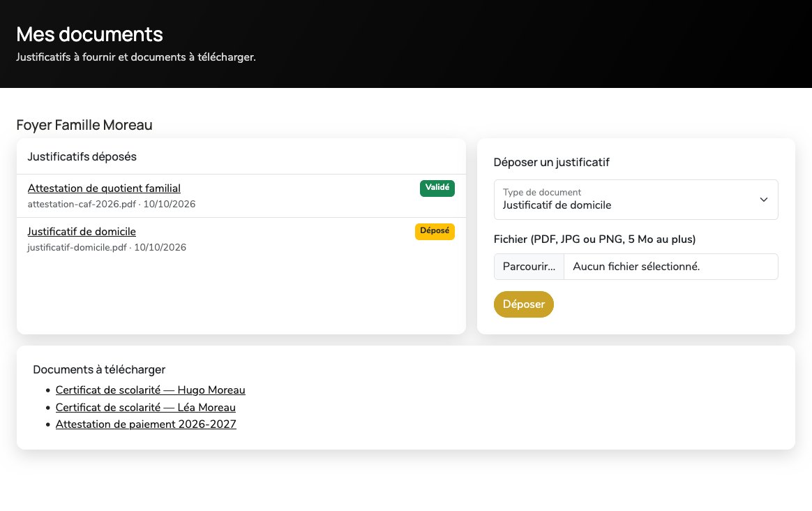Open the Attestation de quotient familial link

coord(104,188)
